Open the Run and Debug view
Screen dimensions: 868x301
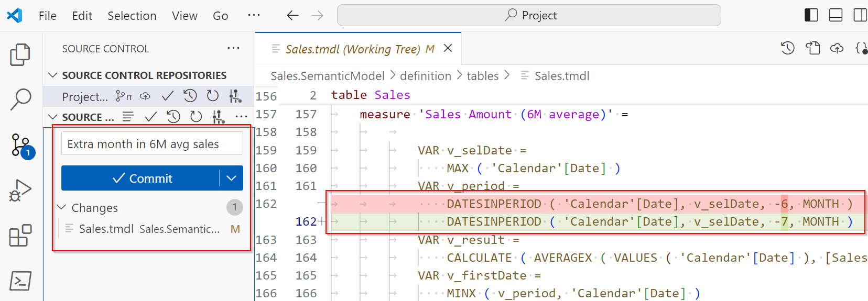[20, 191]
